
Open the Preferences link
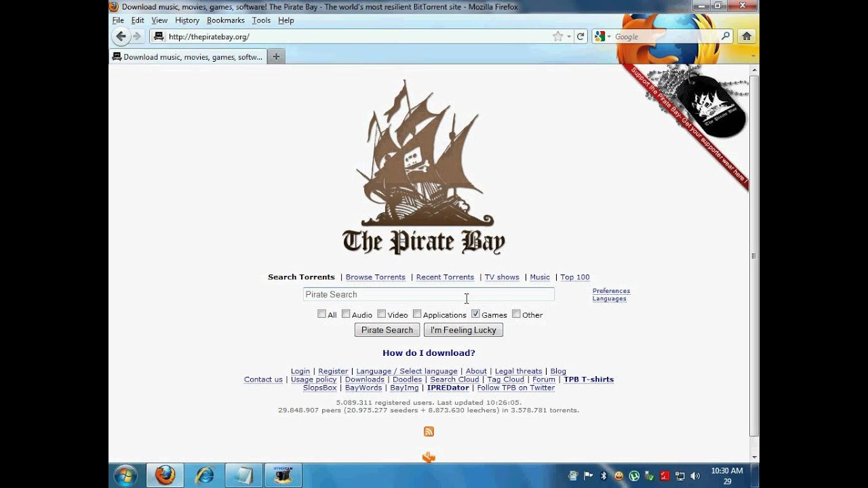click(x=611, y=291)
